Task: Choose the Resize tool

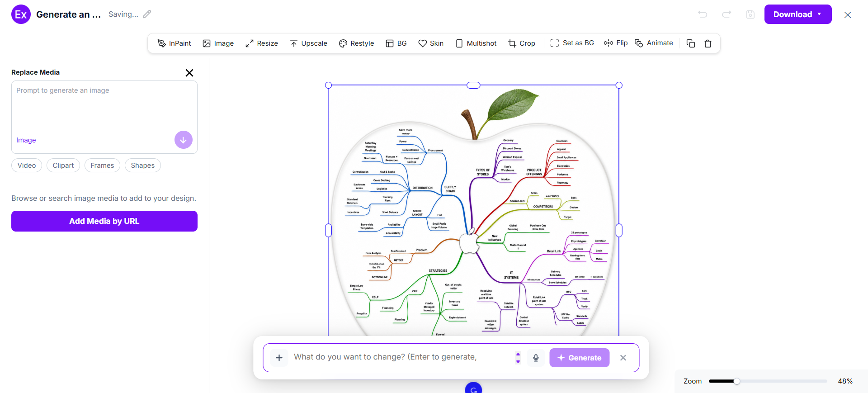Action: coord(261,43)
